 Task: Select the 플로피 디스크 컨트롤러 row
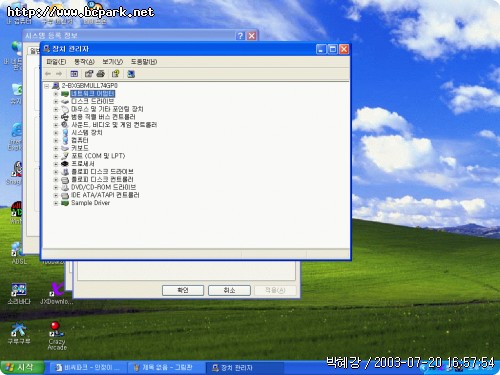tap(102, 179)
